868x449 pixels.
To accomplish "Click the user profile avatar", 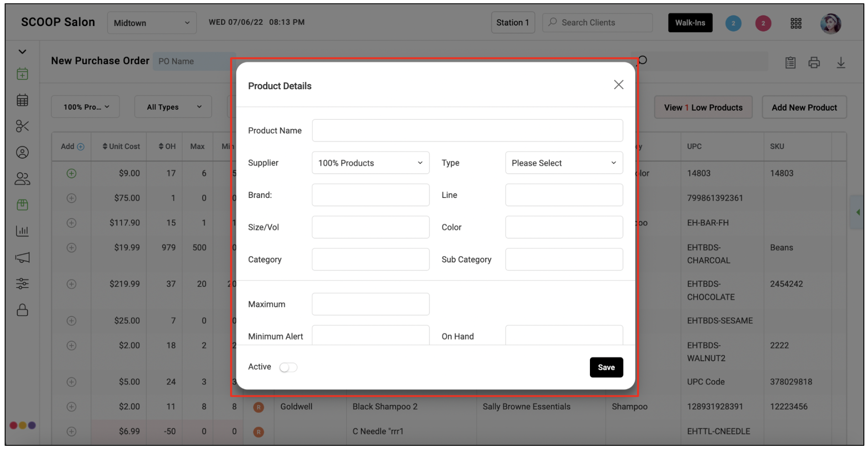I will pos(830,23).
